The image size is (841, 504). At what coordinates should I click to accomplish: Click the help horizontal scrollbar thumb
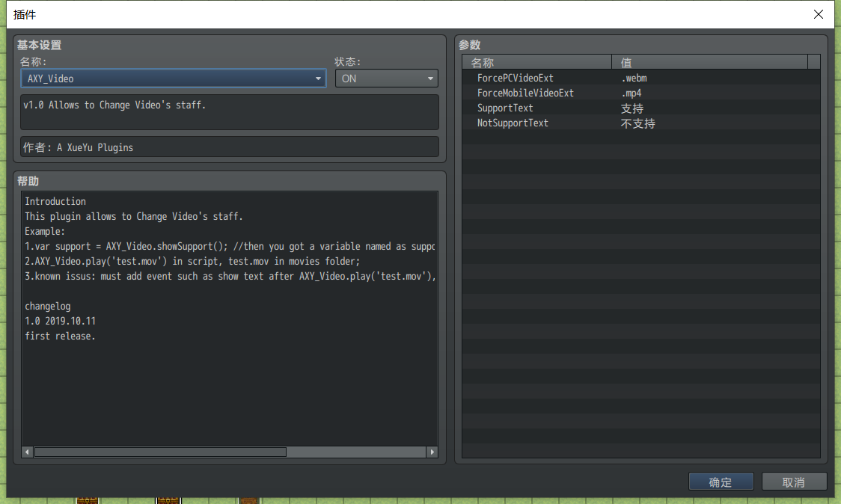[x=160, y=452]
